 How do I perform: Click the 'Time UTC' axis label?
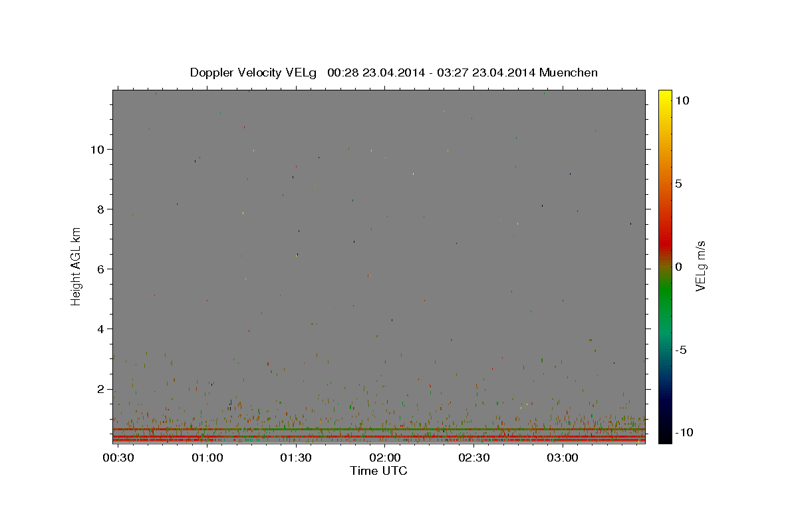tap(379, 471)
